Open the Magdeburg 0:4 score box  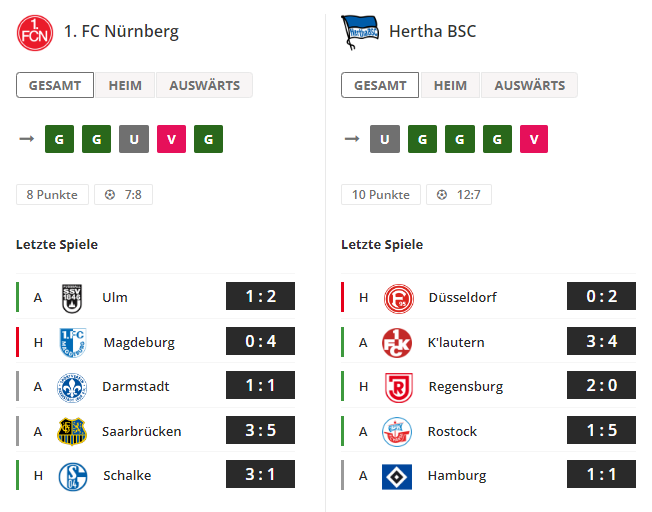pos(260,341)
